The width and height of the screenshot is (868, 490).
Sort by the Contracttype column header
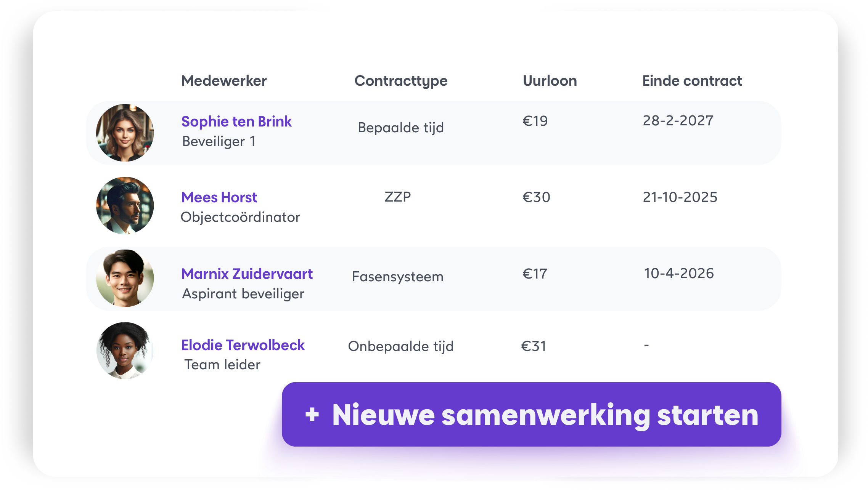pyautogui.click(x=401, y=81)
